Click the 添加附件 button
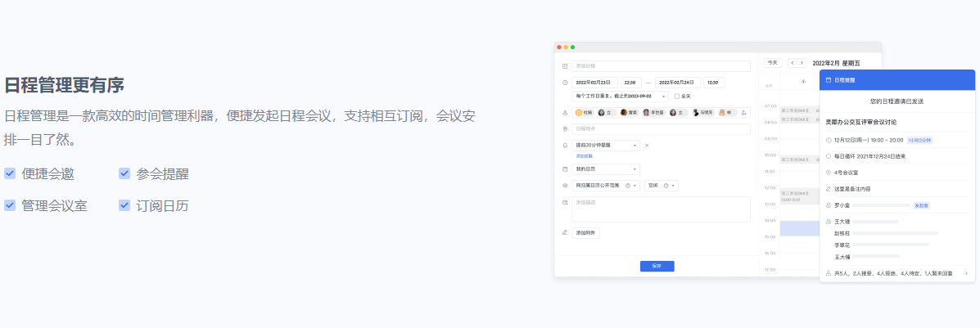Image resolution: width=980 pixels, height=328 pixels. (x=586, y=232)
